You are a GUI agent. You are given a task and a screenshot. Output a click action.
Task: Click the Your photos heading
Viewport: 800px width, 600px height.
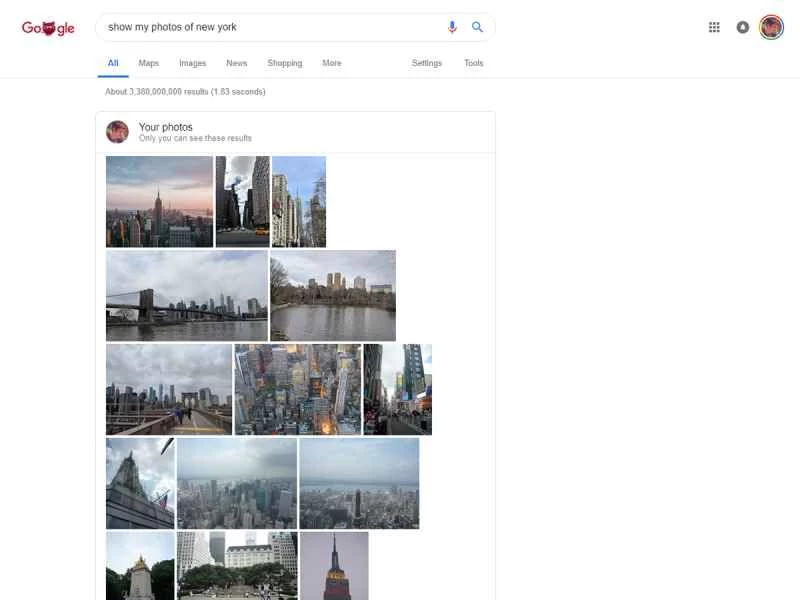(164, 126)
